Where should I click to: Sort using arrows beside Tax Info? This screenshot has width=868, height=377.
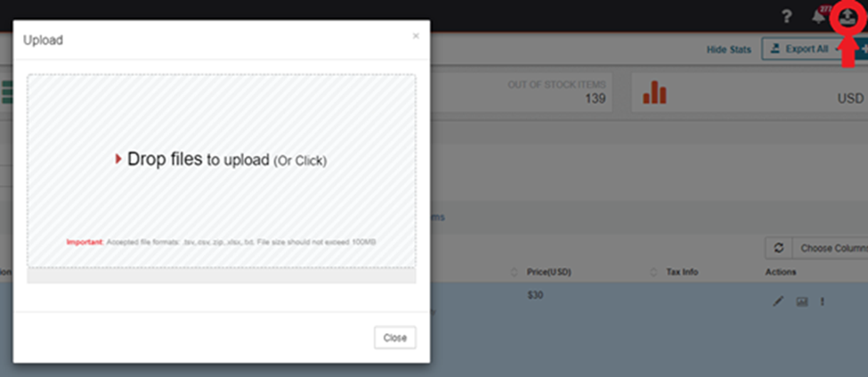[653, 272]
